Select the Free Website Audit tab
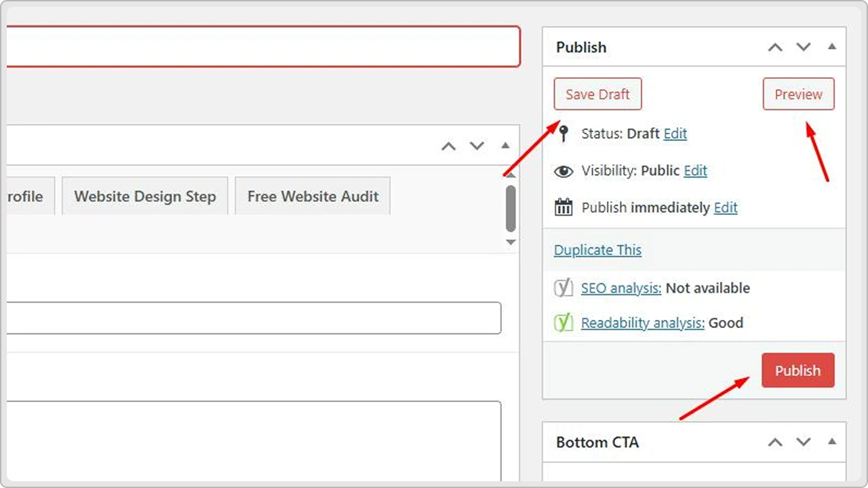 pos(313,196)
